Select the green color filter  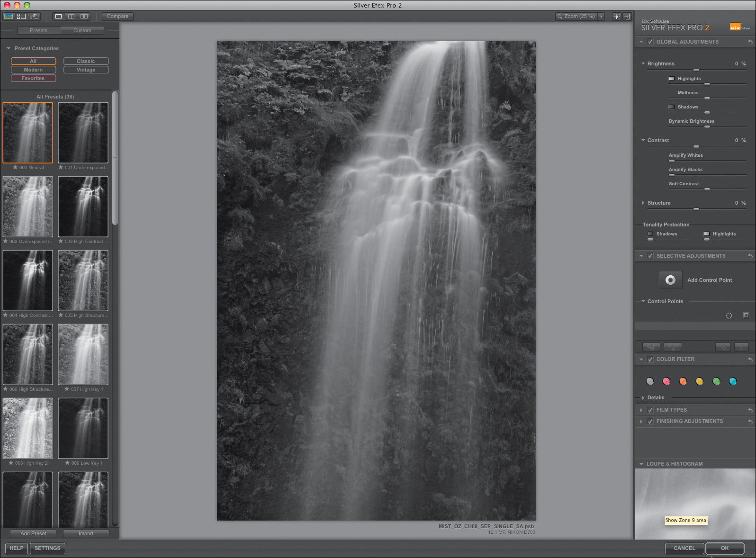pyautogui.click(x=716, y=381)
